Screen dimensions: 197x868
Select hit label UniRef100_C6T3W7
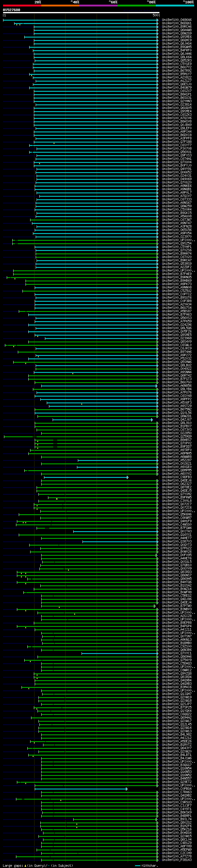pos(177,220)
